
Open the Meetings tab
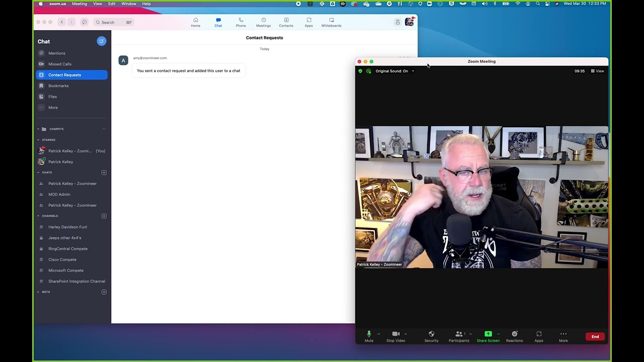263,22
